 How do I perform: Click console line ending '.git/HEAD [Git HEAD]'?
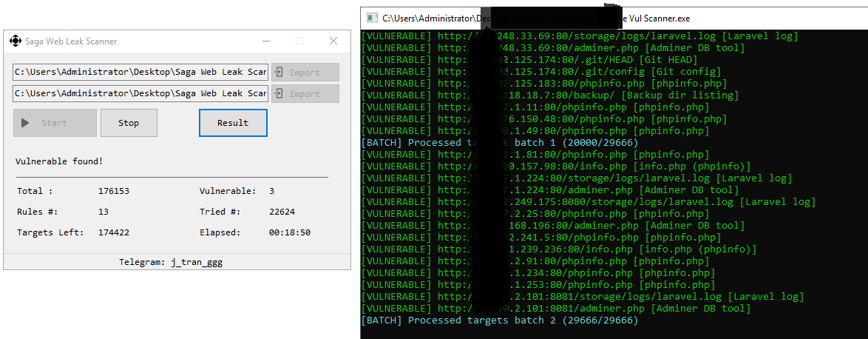[x=529, y=60]
